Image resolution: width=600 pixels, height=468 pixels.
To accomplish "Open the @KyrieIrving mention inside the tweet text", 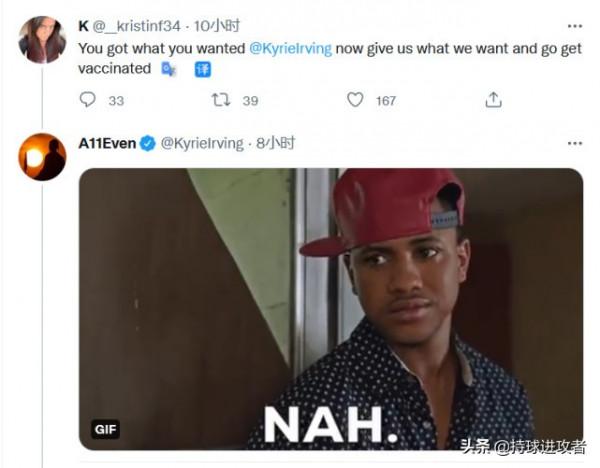I will click(x=295, y=47).
